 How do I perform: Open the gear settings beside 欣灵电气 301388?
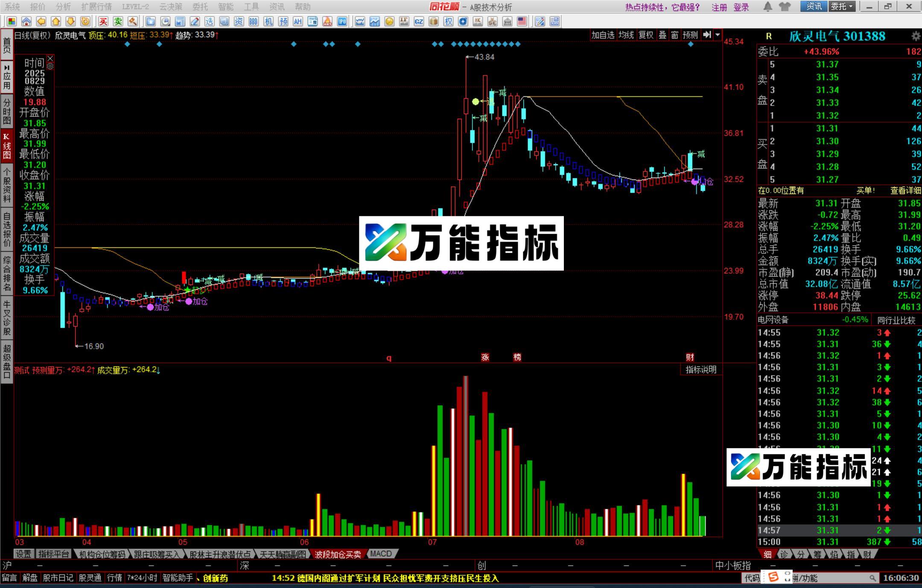pos(916,36)
